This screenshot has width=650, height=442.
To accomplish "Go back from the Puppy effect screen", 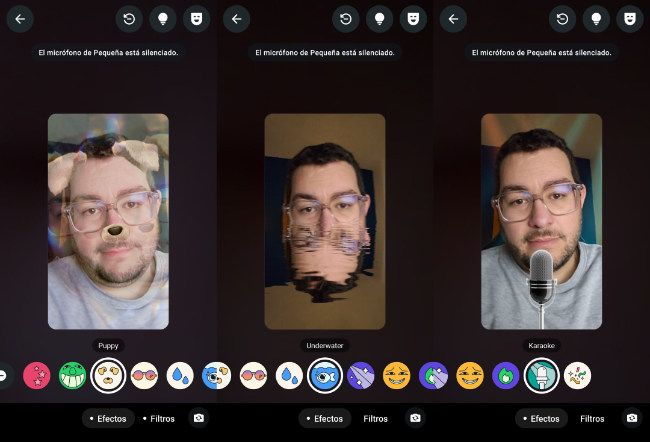I will point(20,19).
